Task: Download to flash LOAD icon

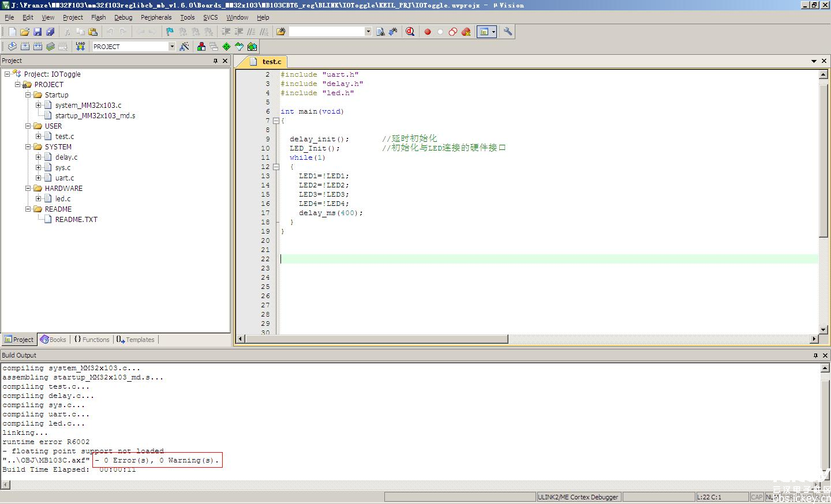Action: click(x=80, y=47)
